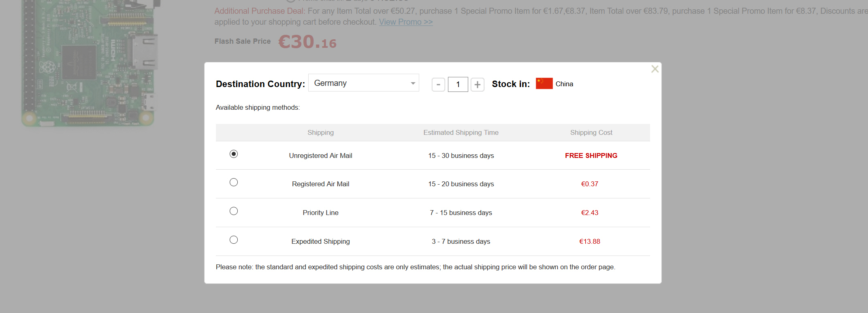Click the quantity input field

click(458, 85)
